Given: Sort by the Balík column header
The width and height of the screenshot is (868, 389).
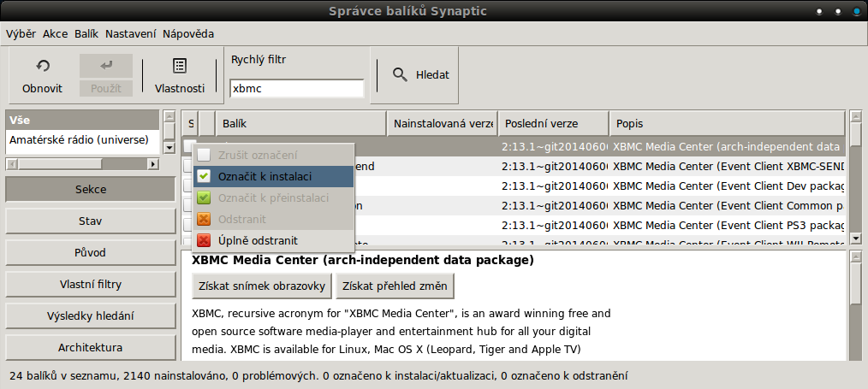Looking at the screenshot, I should 300,124.
